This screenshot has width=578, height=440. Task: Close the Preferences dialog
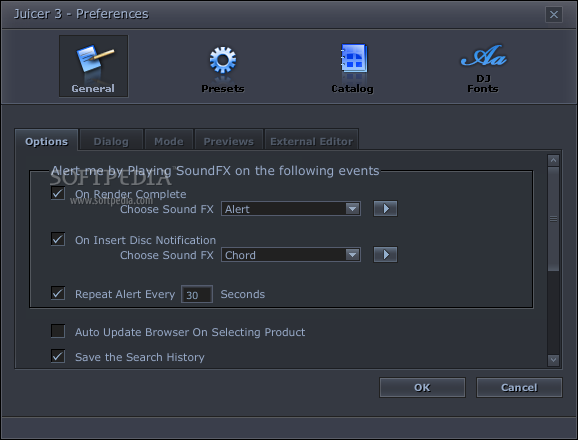click(554, 14)
